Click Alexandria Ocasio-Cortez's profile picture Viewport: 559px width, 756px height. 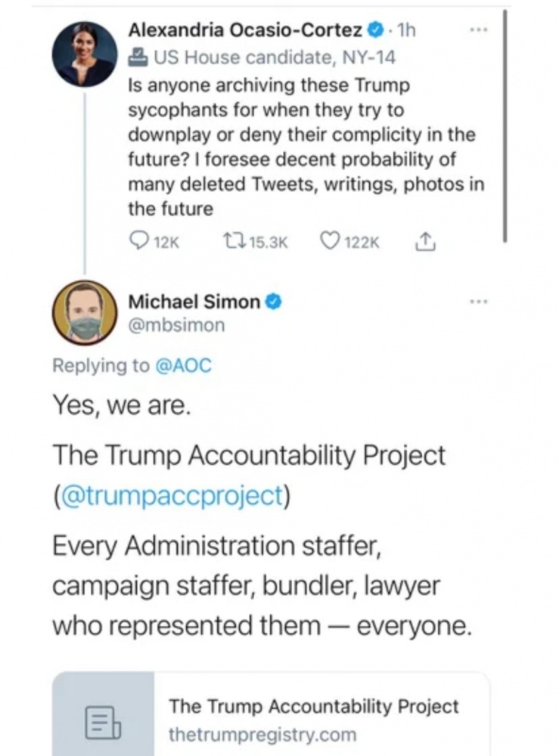[84, 53]
